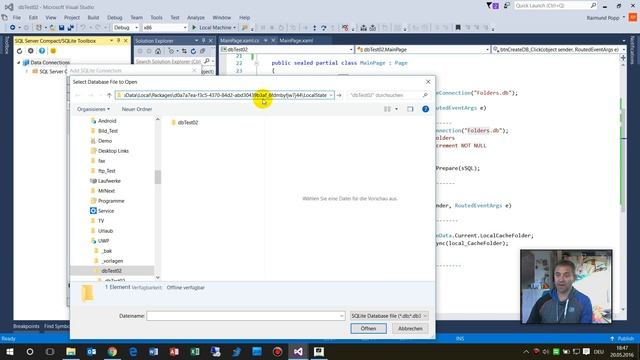Viewport: 640px width, 360px height.
Task: Click the dbTest02 search box in dialog
Action: point(389,95)
